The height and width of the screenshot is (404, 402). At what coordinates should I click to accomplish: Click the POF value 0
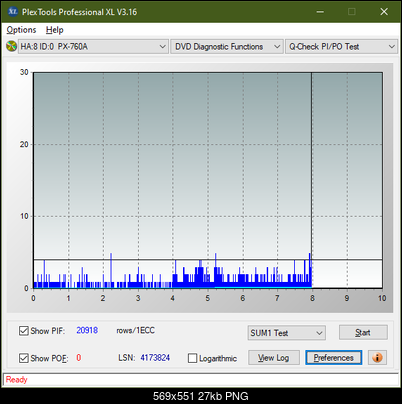point(79,358)
